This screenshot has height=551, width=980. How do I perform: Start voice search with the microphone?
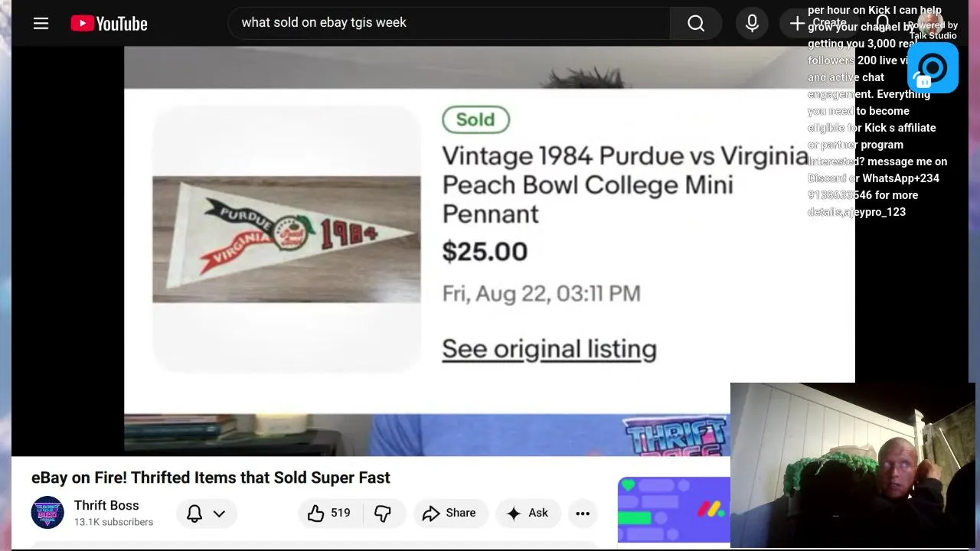pyautogui.click(x=752, y=24)
